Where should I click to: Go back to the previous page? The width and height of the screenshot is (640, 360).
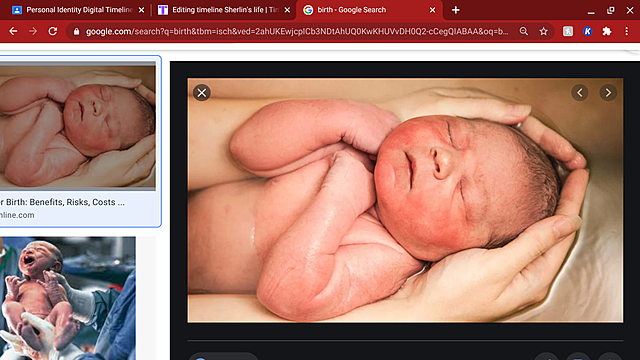pos(13,31)
